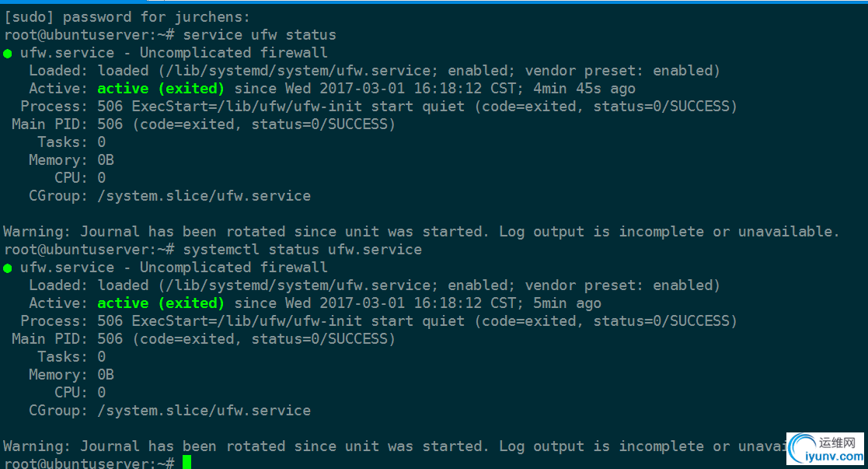
Task: Click the last root@ubuntuserver prompt
Action: (89, 462)
